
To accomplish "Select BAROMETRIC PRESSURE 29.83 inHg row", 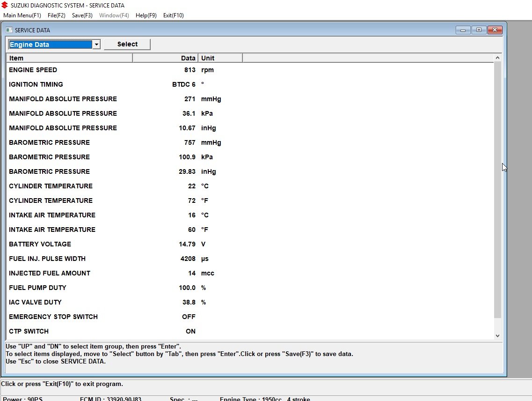I will 250,171.
